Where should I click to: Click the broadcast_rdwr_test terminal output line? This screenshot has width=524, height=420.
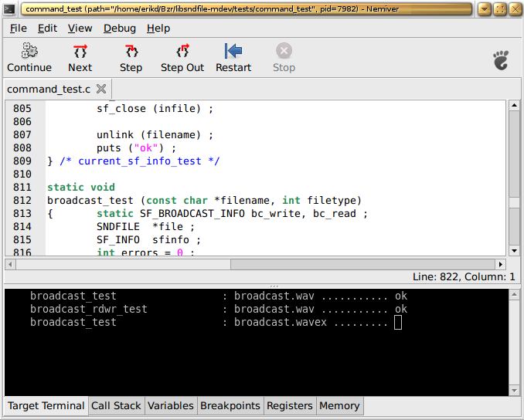219,309
